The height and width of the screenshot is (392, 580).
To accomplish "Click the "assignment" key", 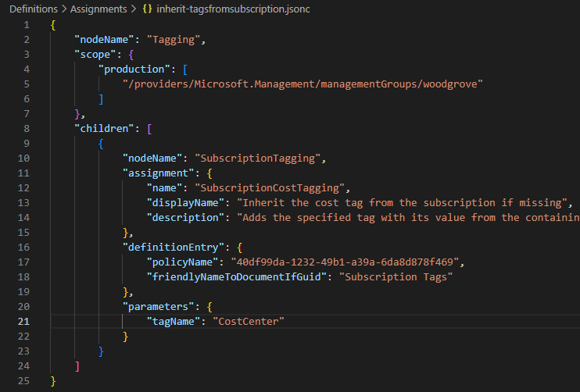I will (x=158, y=173).
